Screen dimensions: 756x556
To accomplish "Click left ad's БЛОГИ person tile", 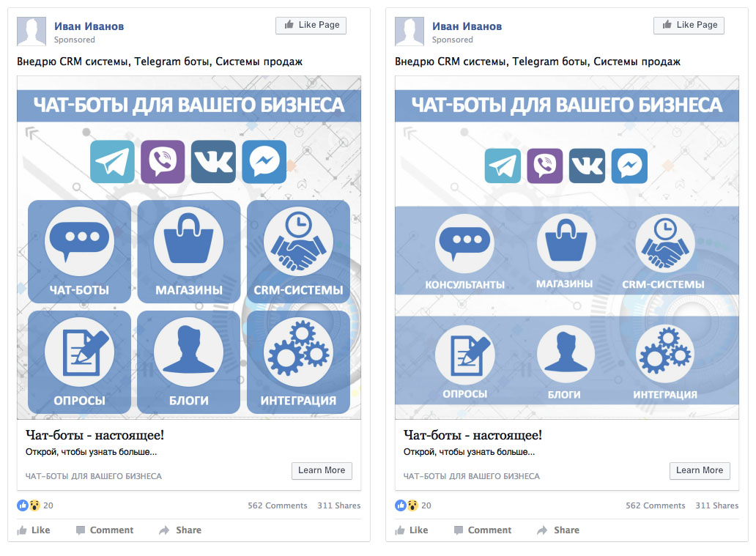I will point(189,362).
